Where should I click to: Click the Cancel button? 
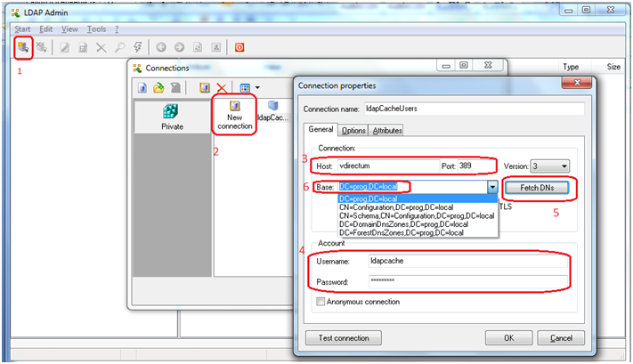(x=561, y=338)
